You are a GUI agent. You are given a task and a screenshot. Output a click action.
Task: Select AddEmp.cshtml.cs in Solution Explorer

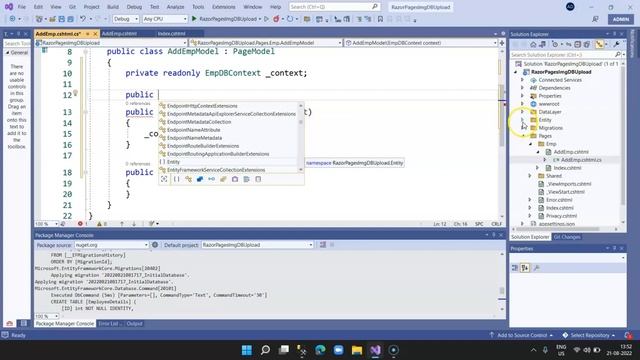[581, 160]
